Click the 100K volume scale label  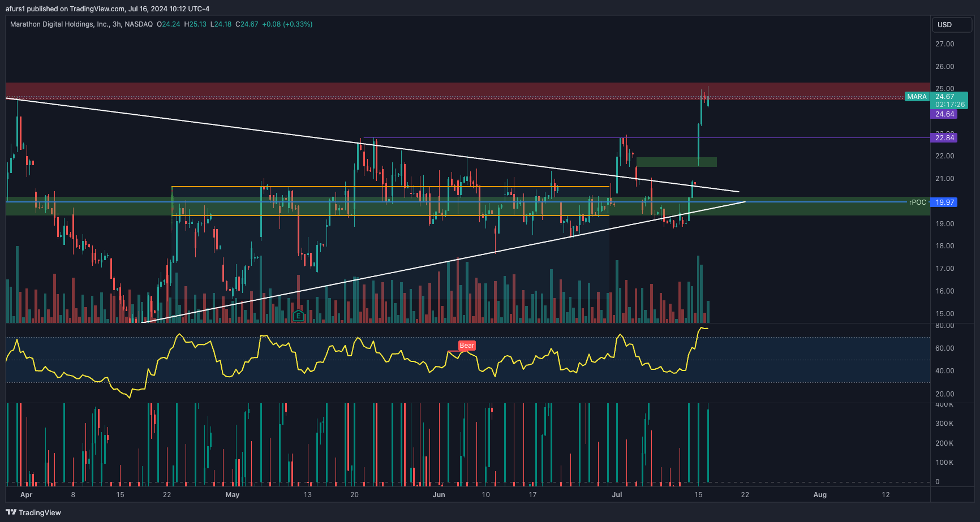click(944, 463)
